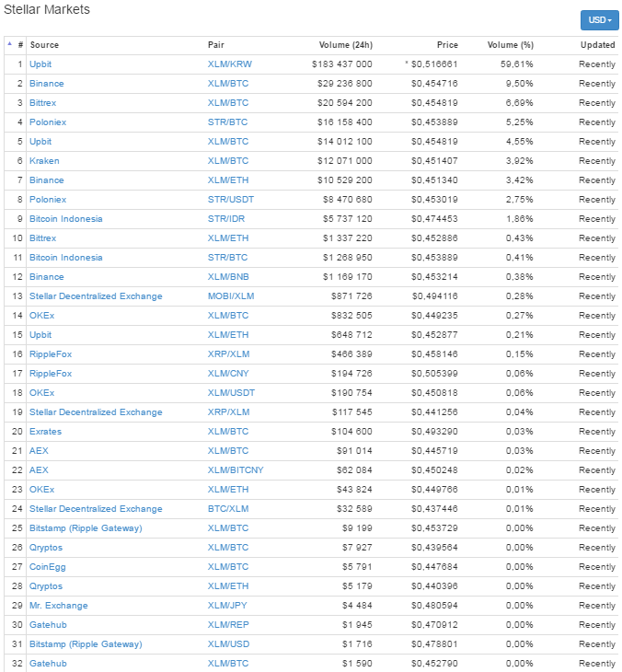
Task: Select the 9,50% volume share cell
Action: [x=519, y=84]
